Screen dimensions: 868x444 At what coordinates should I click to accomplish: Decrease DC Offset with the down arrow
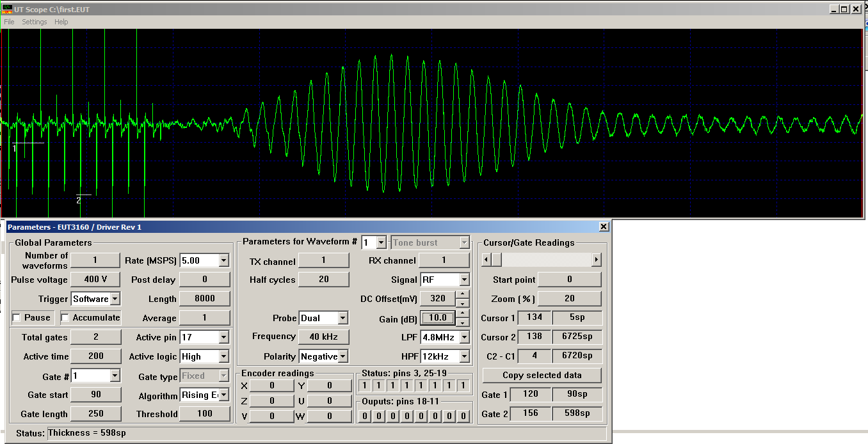463,303
